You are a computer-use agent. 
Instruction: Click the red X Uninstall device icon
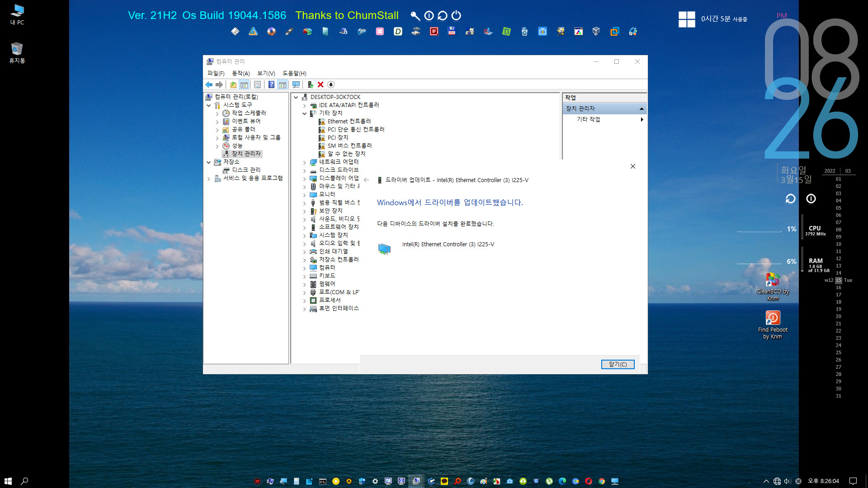click(321, 84)
